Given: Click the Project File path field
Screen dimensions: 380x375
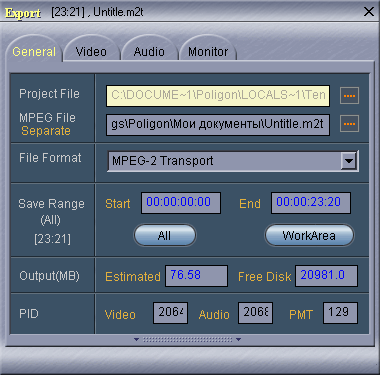Looking at the screenshot, I should (218, 96).
